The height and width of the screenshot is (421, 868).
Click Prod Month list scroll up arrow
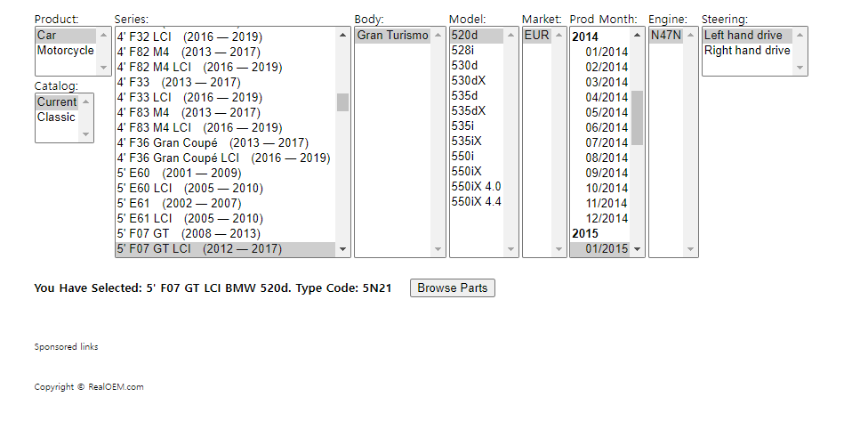click(x=637, y=35)
